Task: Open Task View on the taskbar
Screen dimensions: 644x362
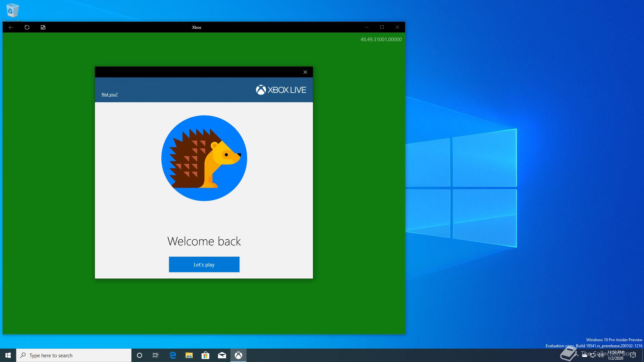Action: coord(156,355)
